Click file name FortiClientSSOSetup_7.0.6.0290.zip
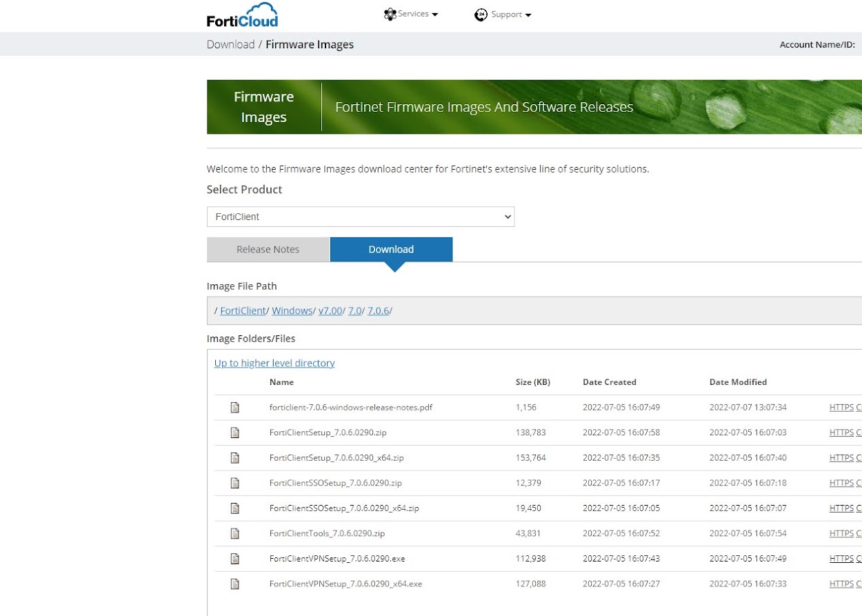Image resolution: width=862 pixels, height=616 pixels. (336, 483)
